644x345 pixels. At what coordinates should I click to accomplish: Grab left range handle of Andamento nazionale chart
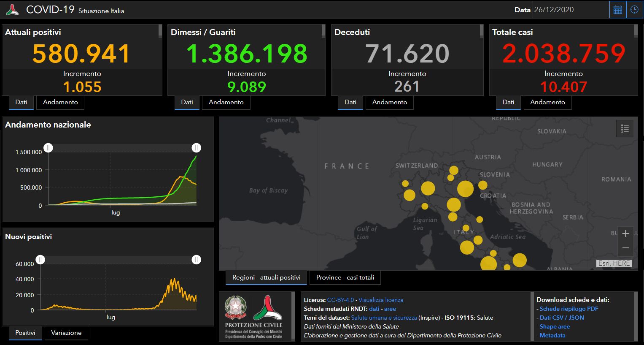point(49,148)
